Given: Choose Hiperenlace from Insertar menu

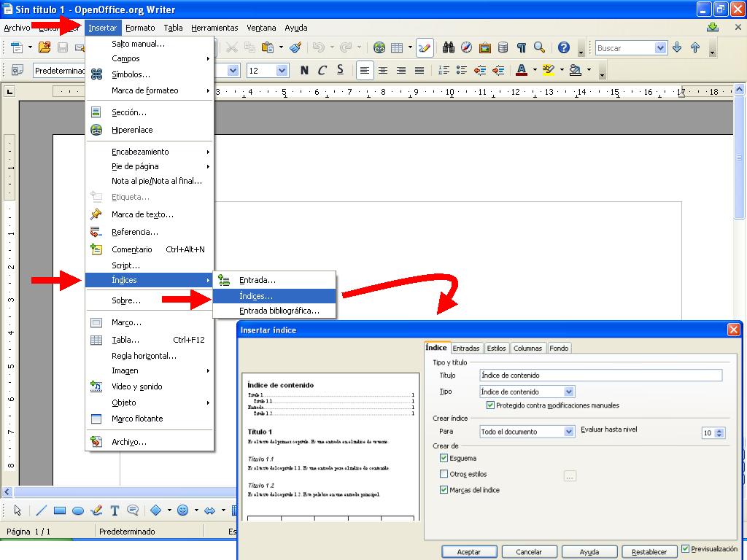Looking at the screenshot, I should [150, 130].
